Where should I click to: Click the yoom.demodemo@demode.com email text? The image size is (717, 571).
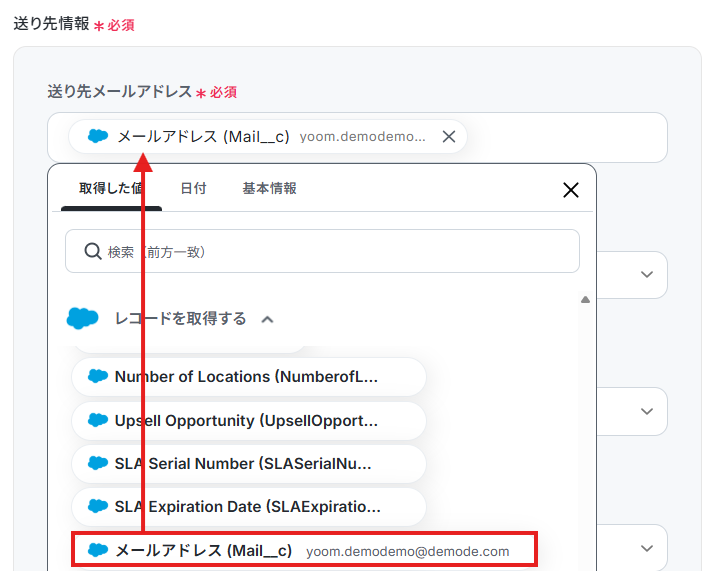click(x=407, y=551)
